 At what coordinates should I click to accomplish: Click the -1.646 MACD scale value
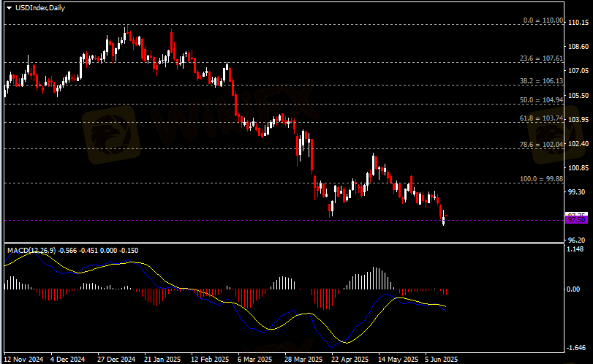pos(577,348)
